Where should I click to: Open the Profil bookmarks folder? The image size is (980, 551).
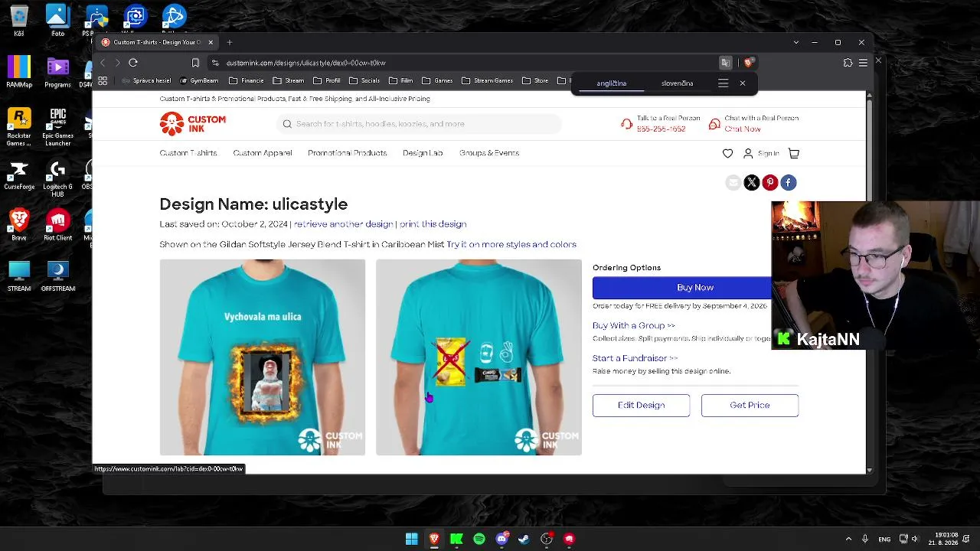point(327,80)
